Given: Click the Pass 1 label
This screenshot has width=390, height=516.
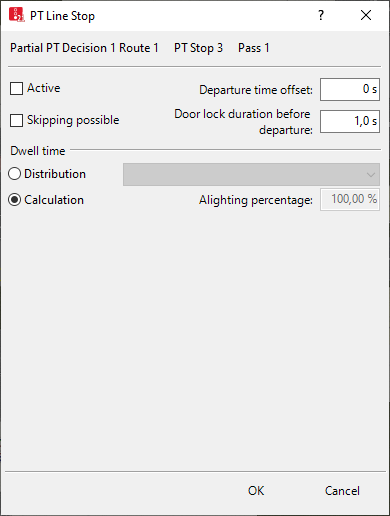Looking at the screenshot, I should [254, 48].
